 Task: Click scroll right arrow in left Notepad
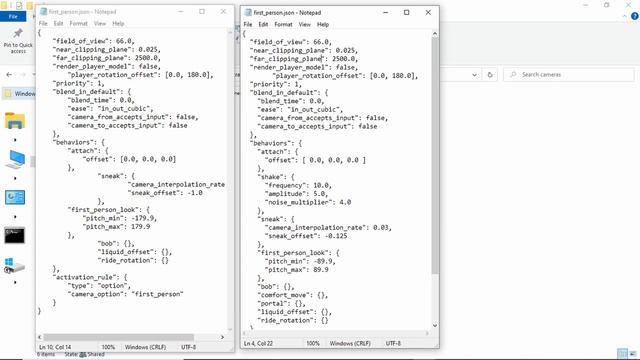click(222, 337)
